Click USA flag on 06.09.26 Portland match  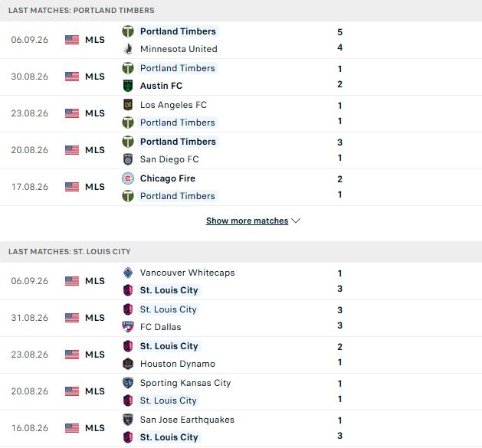pos(72,40)
